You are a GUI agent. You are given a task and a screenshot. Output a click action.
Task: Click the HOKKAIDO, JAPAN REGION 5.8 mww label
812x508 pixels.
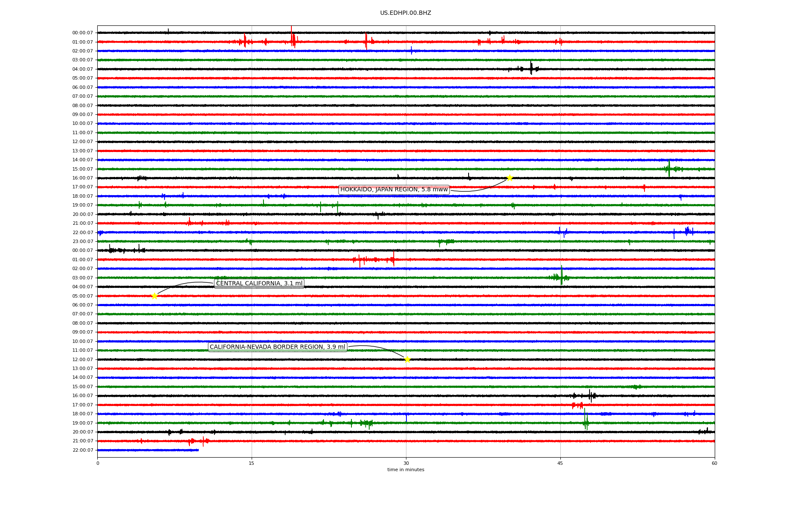click(x=394, y=190)
